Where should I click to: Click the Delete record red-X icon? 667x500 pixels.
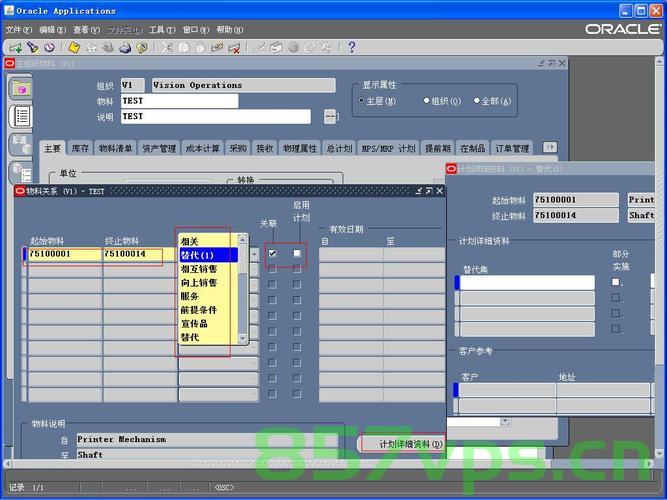pos(234,48)
